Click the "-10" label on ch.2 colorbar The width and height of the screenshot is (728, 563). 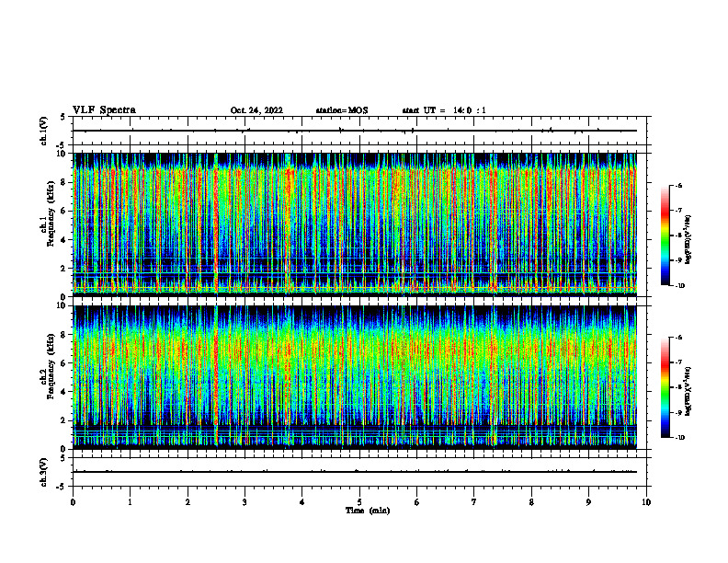click(x=680, y=438)
